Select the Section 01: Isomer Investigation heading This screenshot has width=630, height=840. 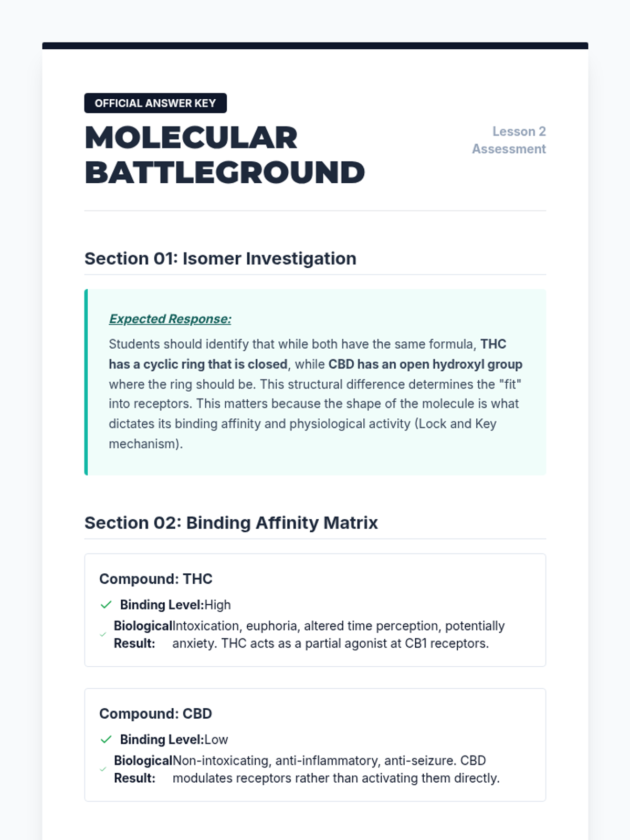[220, 259]
